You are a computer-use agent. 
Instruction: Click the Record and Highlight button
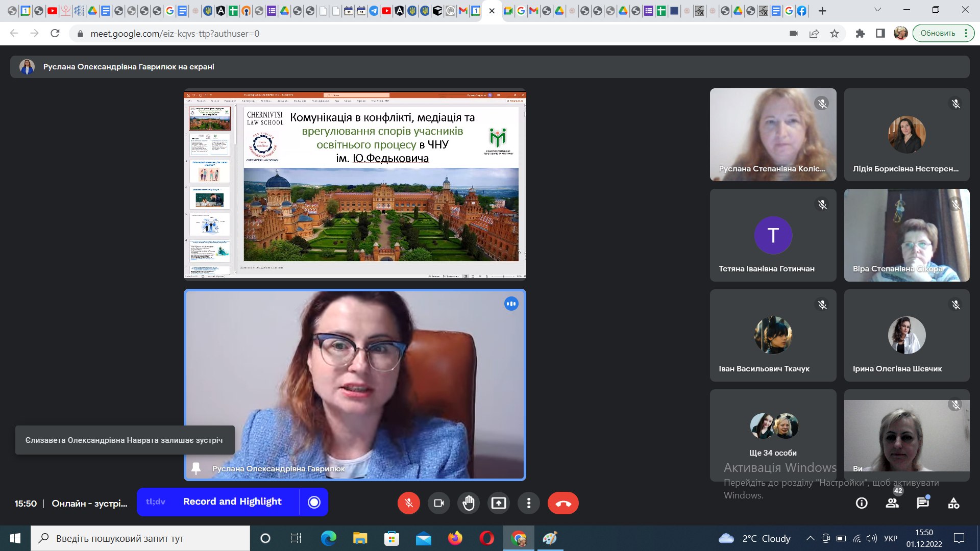232,502
